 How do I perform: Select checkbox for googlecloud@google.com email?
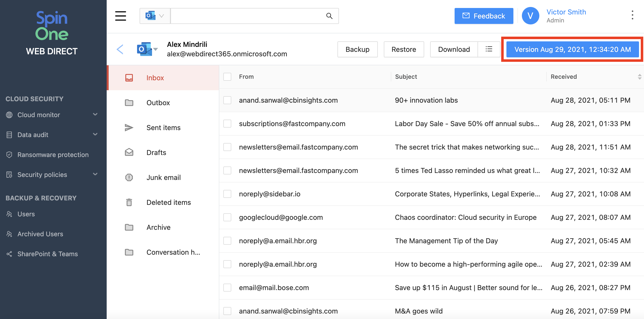(x=227, y=217)
